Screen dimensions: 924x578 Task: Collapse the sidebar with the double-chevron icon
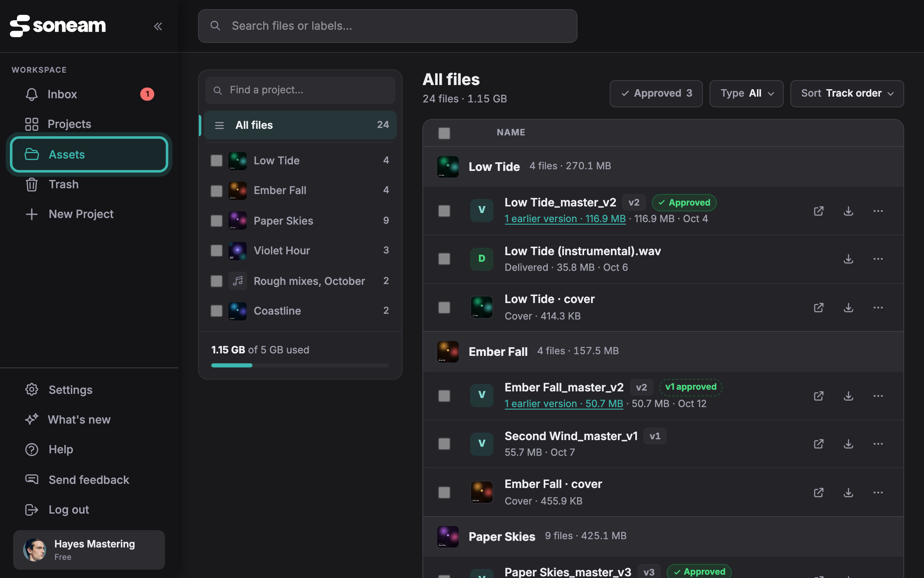[158, 26]
